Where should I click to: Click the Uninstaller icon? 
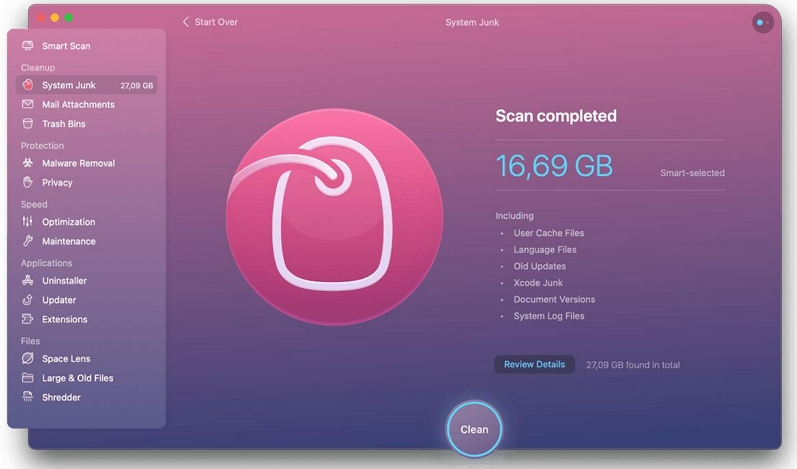point(28,280)
